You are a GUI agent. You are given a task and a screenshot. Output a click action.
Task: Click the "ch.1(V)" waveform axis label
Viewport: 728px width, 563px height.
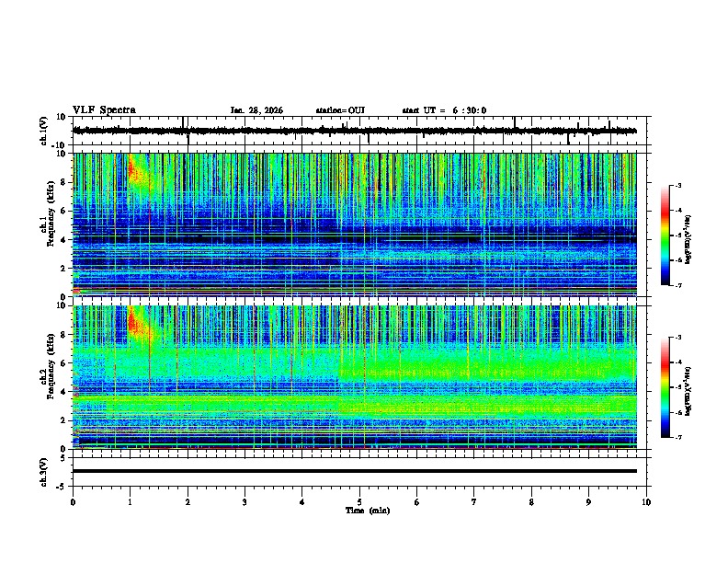[44, 131]
